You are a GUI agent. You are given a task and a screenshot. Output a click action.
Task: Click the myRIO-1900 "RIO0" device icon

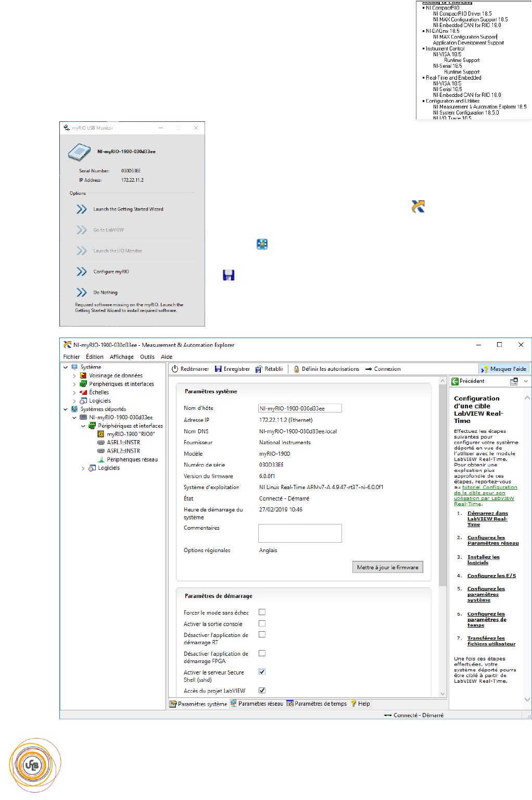101,434
